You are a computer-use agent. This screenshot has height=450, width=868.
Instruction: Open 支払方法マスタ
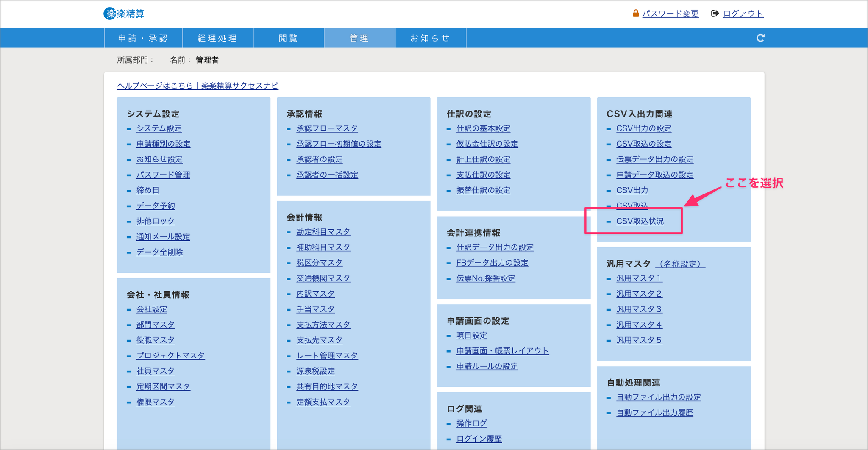(323, 325)
